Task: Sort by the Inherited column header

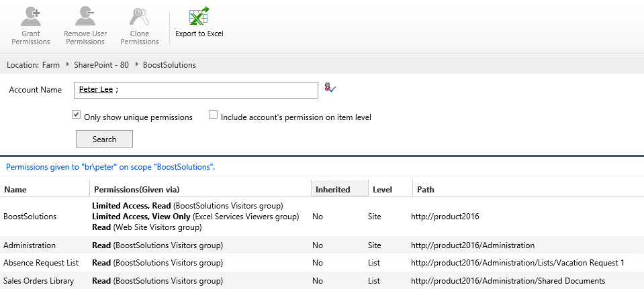Action: (333, 190)
